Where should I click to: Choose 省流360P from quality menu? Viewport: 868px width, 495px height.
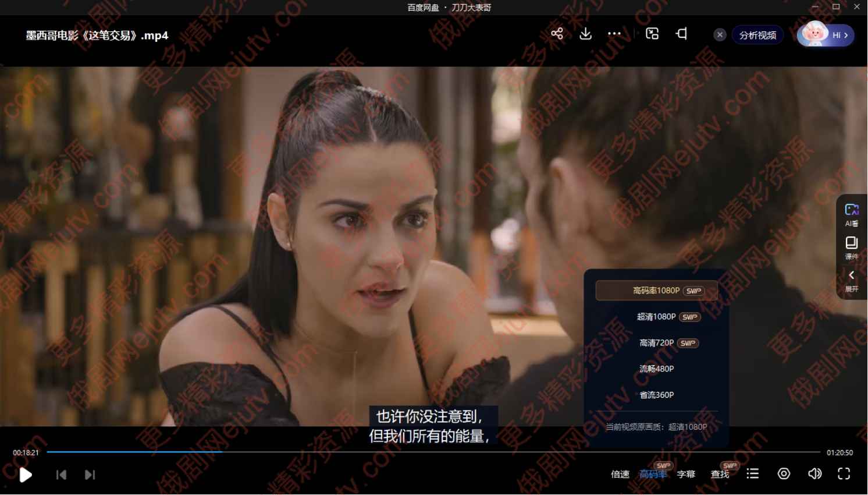[656, 395]
